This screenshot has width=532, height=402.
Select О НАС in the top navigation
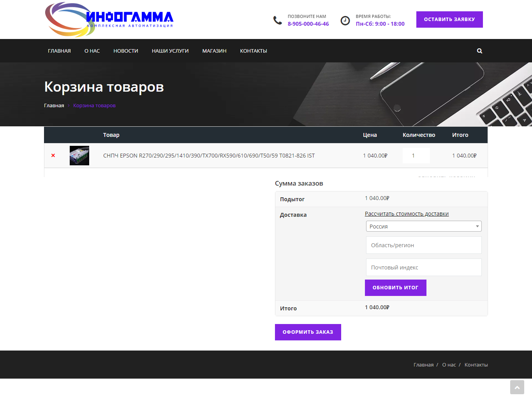click(x=92, y=51)
